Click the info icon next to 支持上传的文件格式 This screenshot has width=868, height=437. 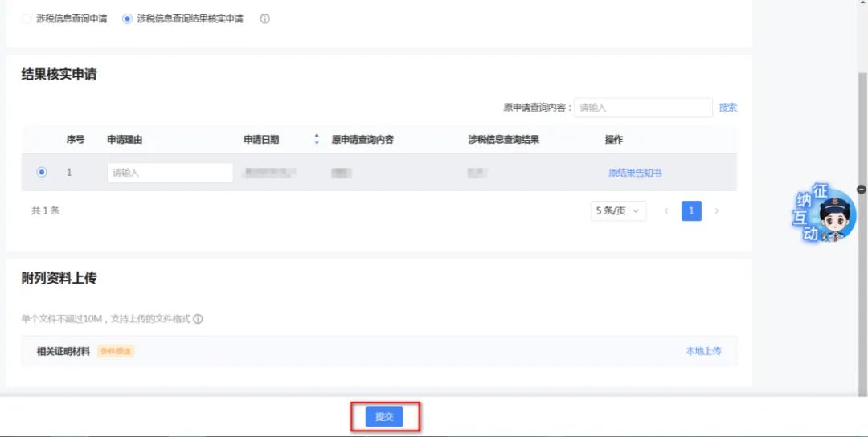point(199,319)
